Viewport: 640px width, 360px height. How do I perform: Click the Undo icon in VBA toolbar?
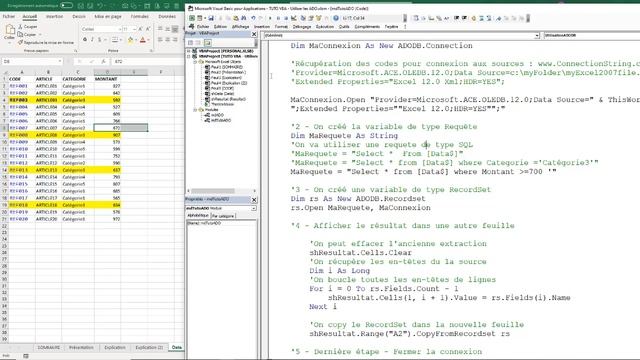point(253,18)
